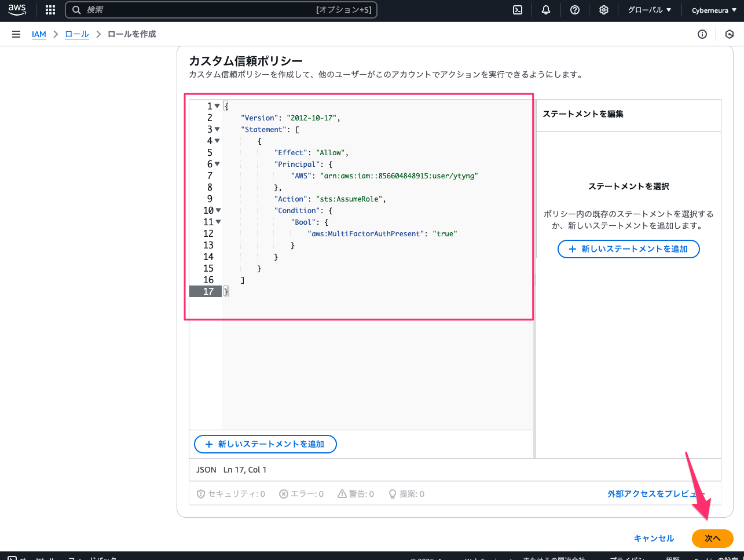The image size is (744, 560).
Task: Click the エラー: 0 status indicator
Action: coord(301,494)
